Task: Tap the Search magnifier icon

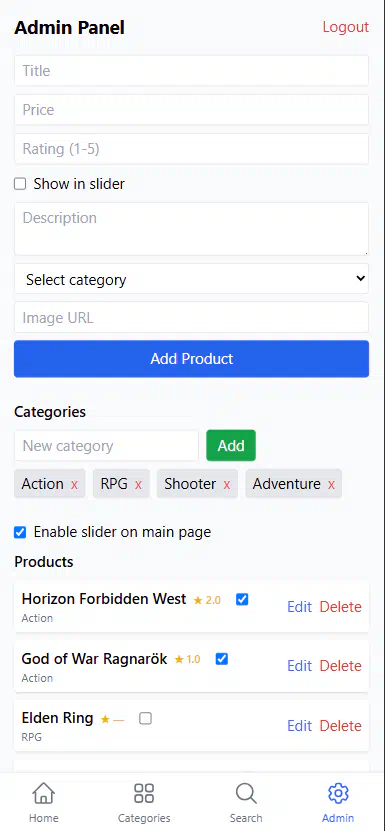Action: [246, 793]
